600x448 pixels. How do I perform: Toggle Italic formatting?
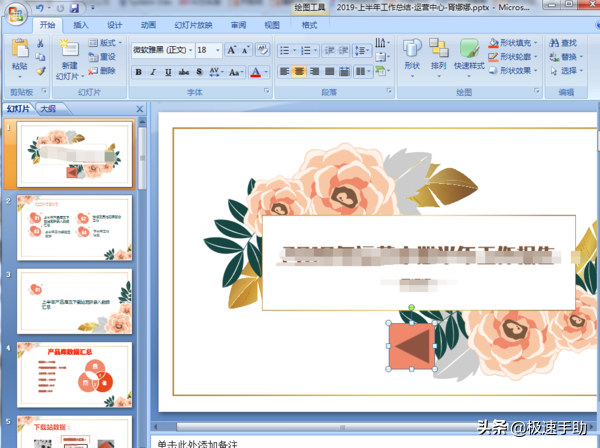[x=153, y=72]
